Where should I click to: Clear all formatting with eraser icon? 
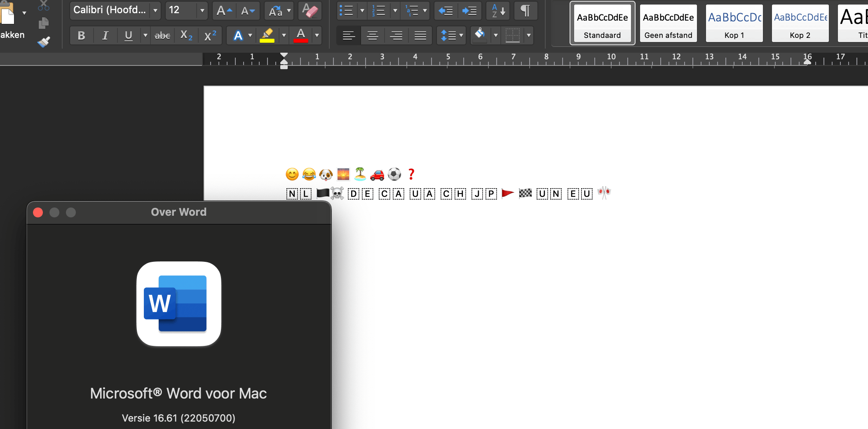pos(310,10)
